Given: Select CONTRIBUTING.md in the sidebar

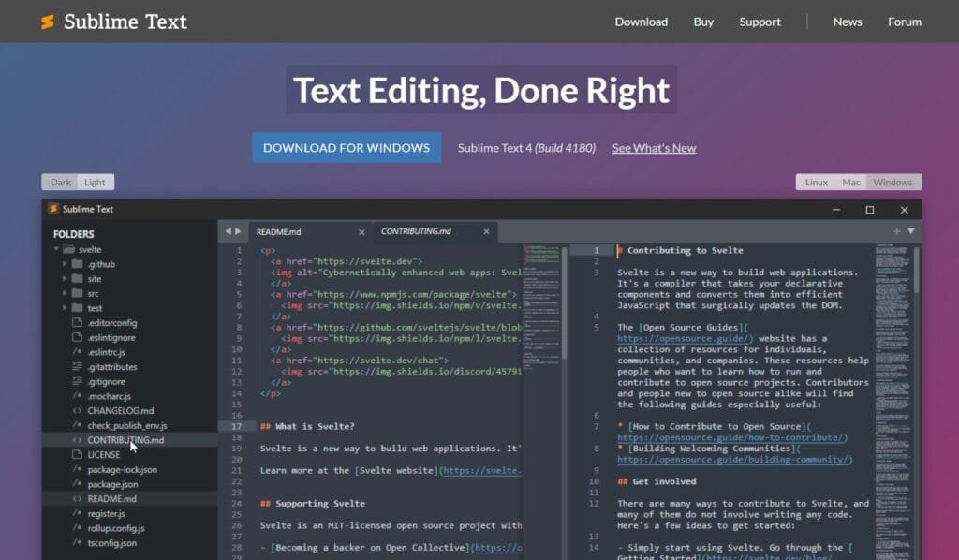Looking at the screenshot, I should click(x=125, y=440).
